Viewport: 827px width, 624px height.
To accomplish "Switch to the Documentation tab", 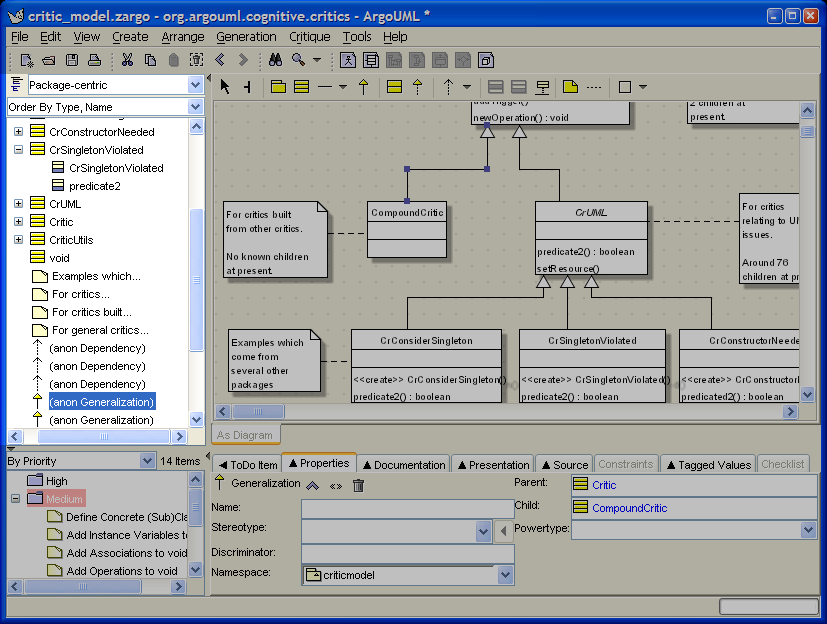I will point(403,464).
